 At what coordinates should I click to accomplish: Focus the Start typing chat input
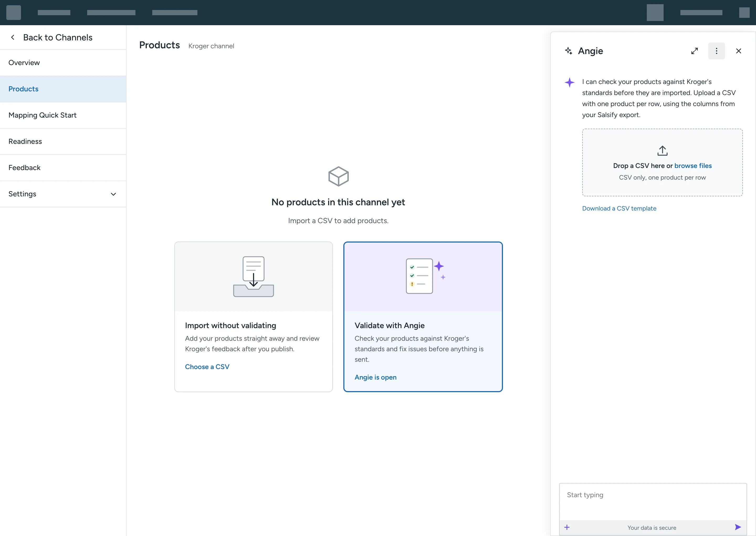pyautogui.click(x=653, y=502)
